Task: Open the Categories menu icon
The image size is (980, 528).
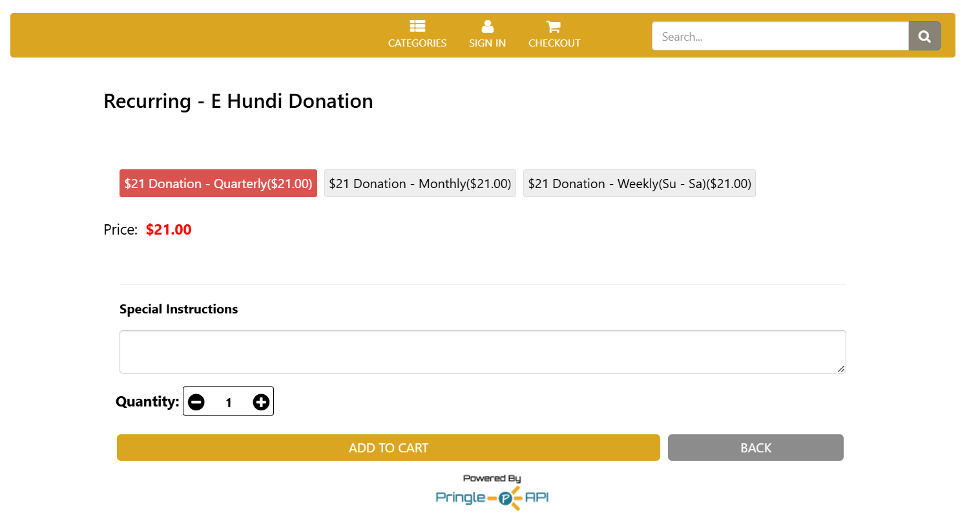Action: pyautogui.click(x=417, y=26)
